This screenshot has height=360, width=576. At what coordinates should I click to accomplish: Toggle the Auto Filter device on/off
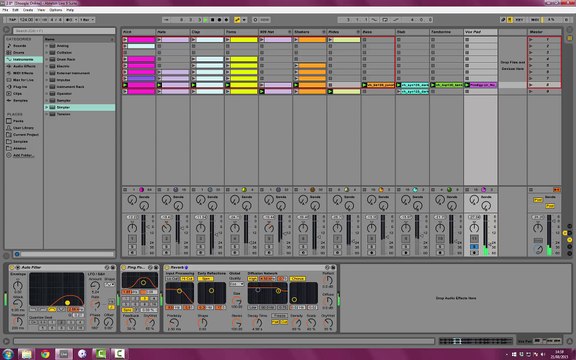tap(11, 267)
